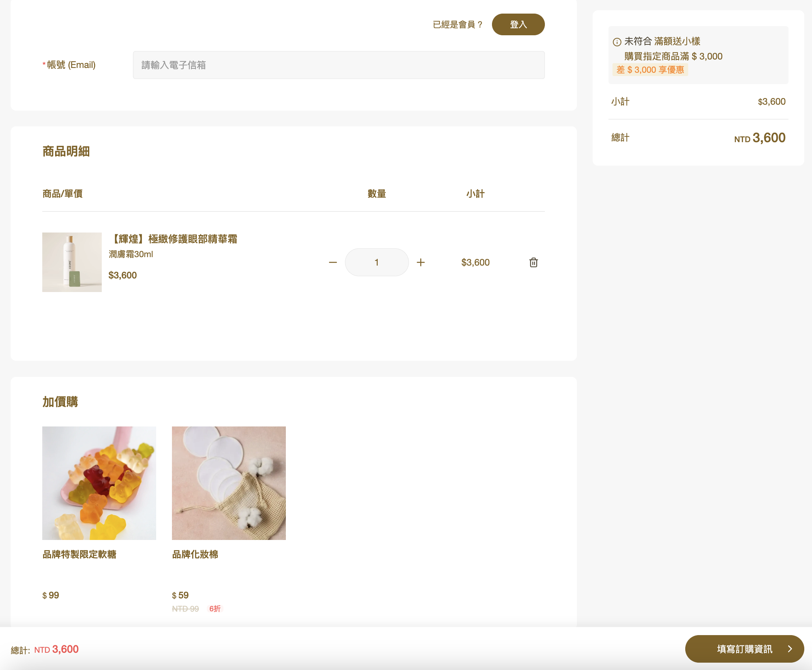Select the quantity input box showing 1
Image resolution: width=812 pixels, height=670 pixels.
(x=377, y=262)
